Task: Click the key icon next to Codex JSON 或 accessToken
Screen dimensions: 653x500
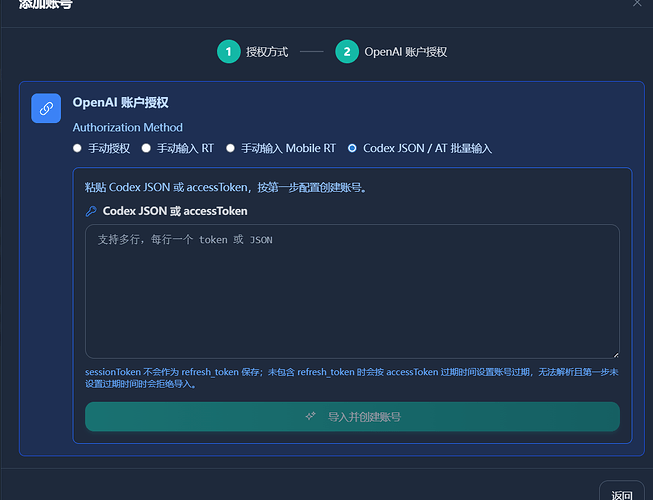Action: pyautogui.click(x=91, y=211)
